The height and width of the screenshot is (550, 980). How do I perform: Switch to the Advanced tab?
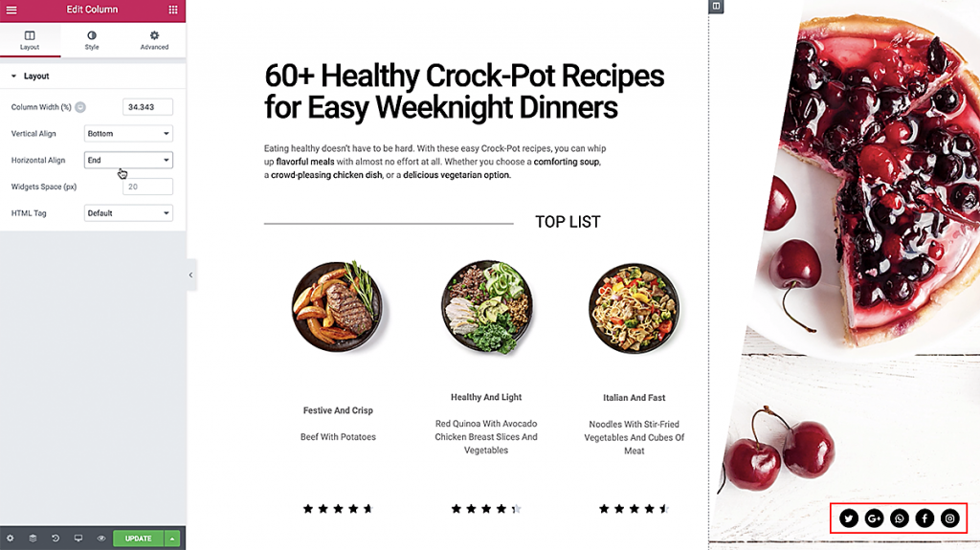[x=154, y=40]
